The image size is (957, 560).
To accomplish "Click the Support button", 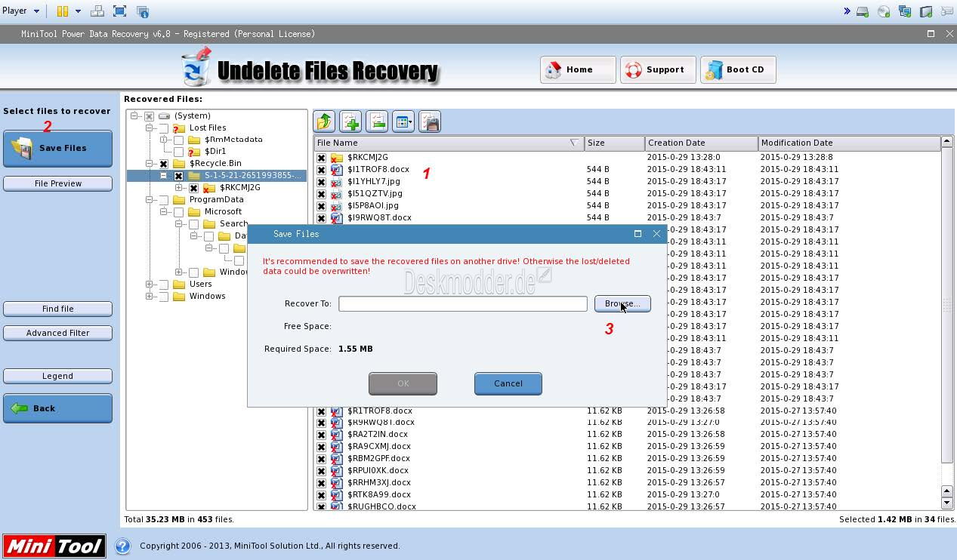I will 658,69.
